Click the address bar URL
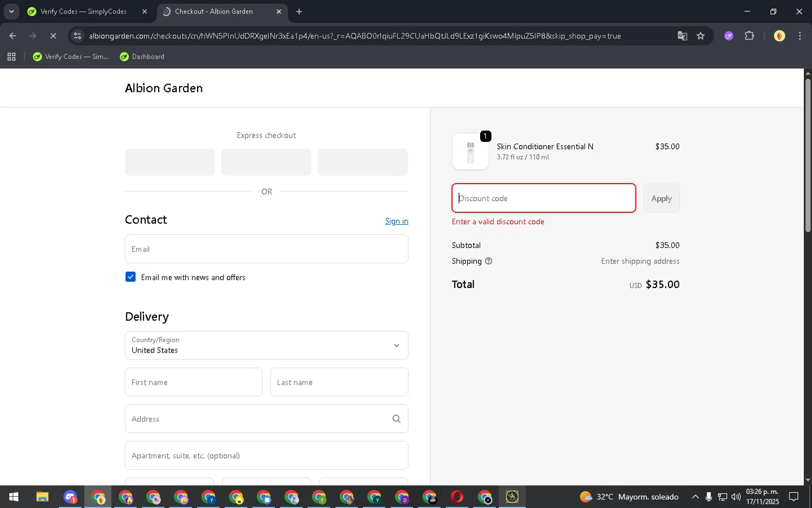 click(355, 36)
